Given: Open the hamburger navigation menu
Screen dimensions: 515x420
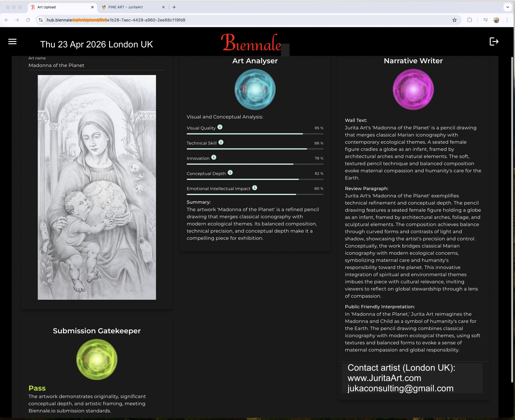Looking at the screenshot, I should coord(12,42).
